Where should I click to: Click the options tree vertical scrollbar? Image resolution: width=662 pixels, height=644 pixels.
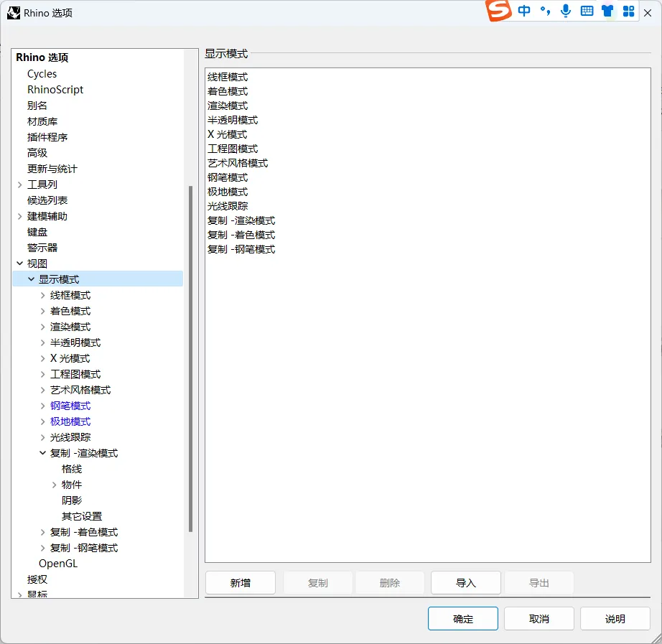point(190,358)
